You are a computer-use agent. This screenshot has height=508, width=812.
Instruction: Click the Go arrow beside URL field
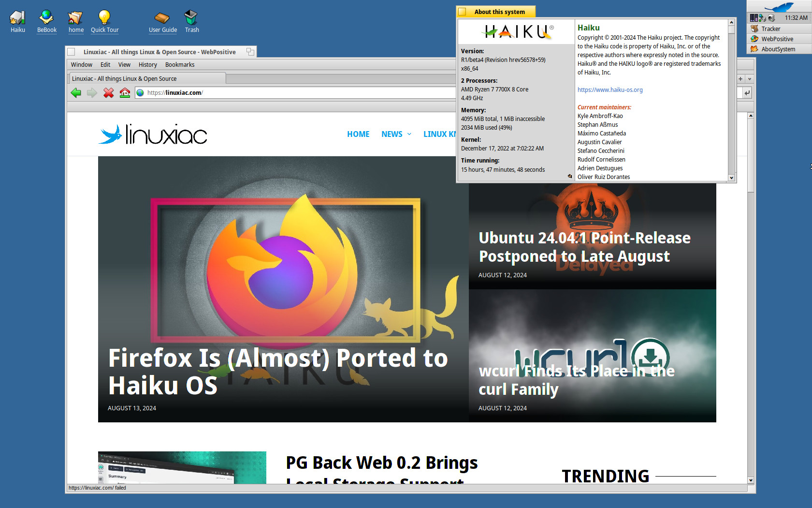[747, 93]
